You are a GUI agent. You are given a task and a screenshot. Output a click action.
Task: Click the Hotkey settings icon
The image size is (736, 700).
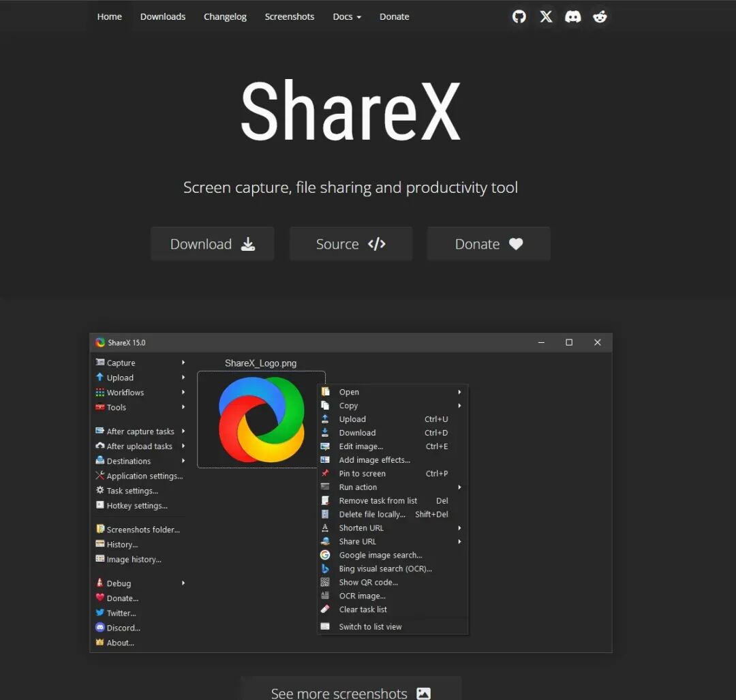point(99,505)
